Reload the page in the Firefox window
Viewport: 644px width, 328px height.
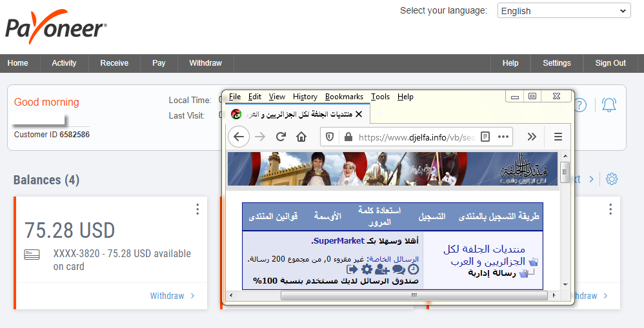tap(281, 137)
